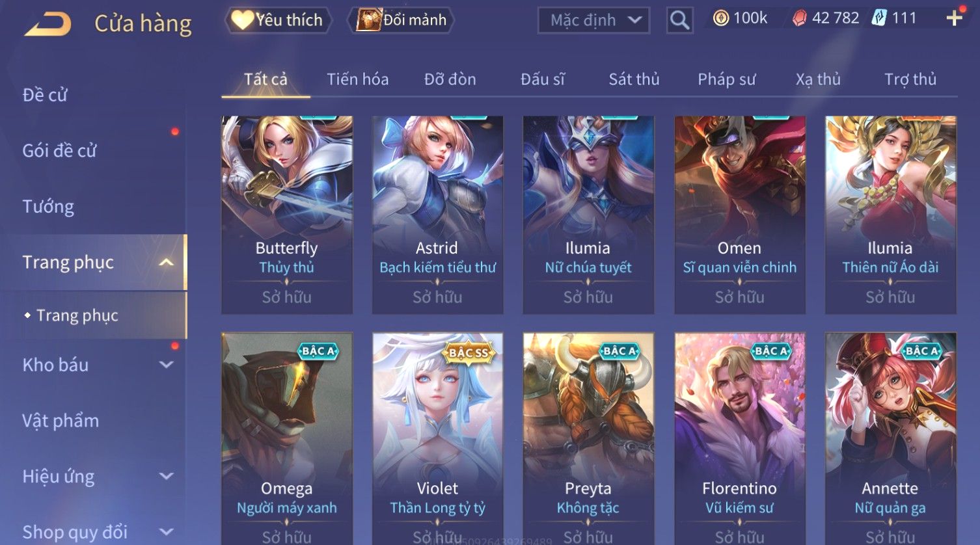Open the Gói đề cử sidebar item
The width and height of the screenshot is (980, 545).
coord(59,151)
